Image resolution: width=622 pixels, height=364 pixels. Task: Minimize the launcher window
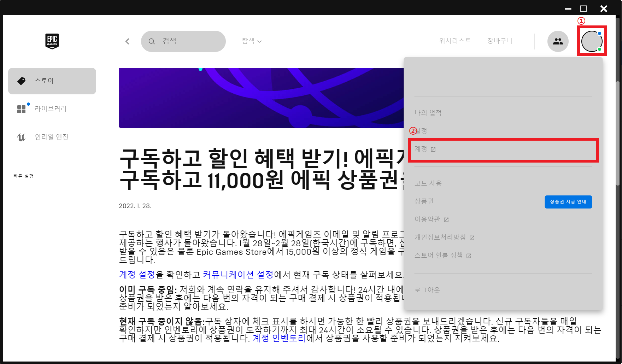pyautogui.click(x=568, y=9)
